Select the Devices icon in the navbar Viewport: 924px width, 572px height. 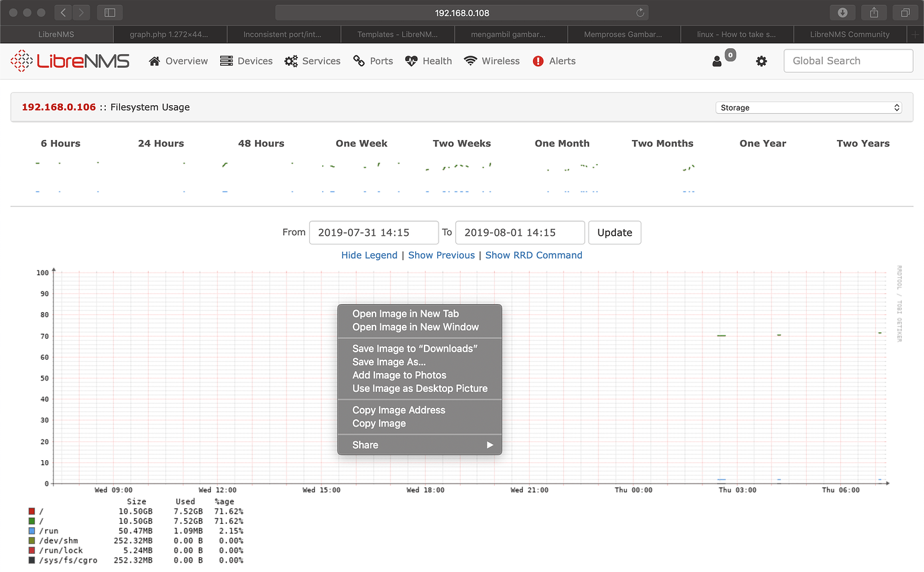click(x=226, y=61)
